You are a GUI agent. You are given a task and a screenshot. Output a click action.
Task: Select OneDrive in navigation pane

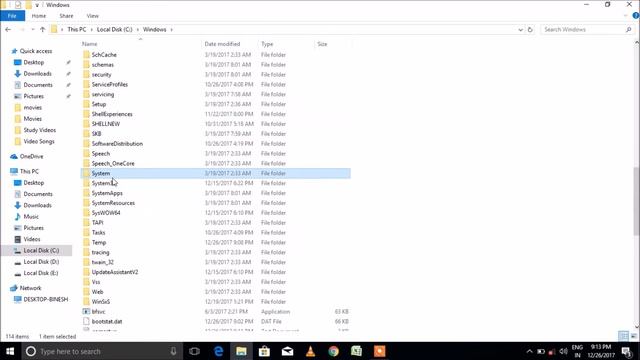[31, 156]
